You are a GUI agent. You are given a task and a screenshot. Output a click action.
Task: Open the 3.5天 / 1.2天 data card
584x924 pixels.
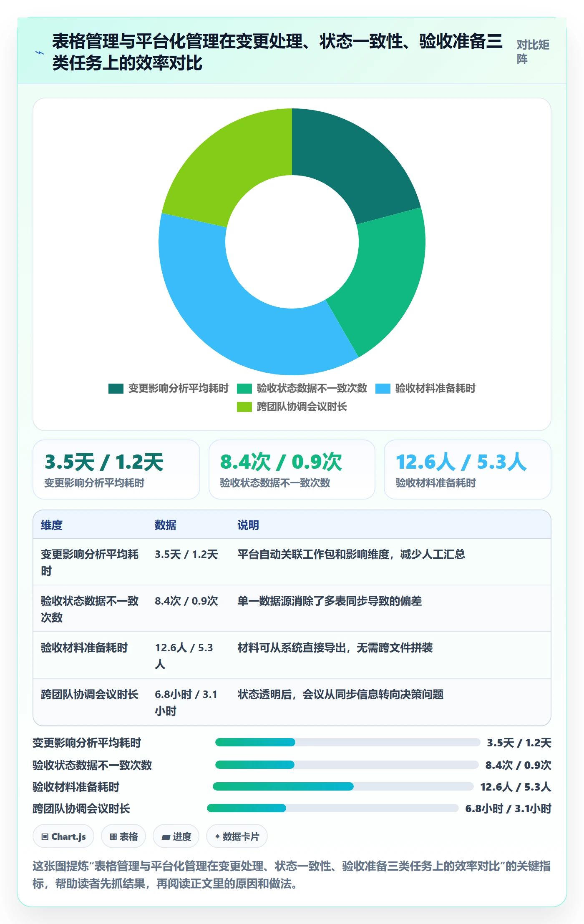pos(116,470)
